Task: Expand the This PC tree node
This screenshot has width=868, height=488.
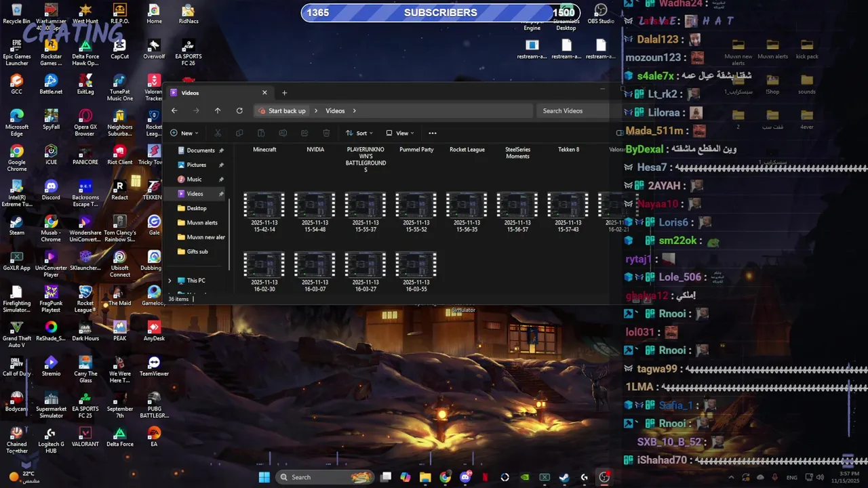Action: (x=170, y=281)
